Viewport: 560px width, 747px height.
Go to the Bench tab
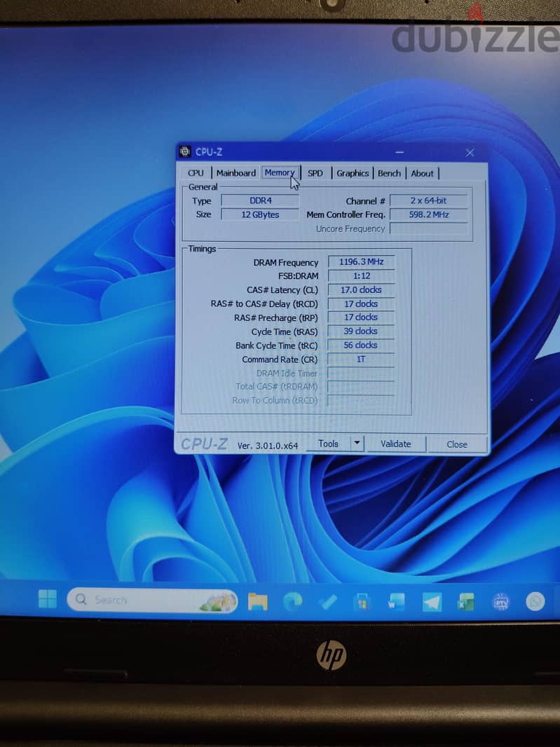click(x=389, y=173)
